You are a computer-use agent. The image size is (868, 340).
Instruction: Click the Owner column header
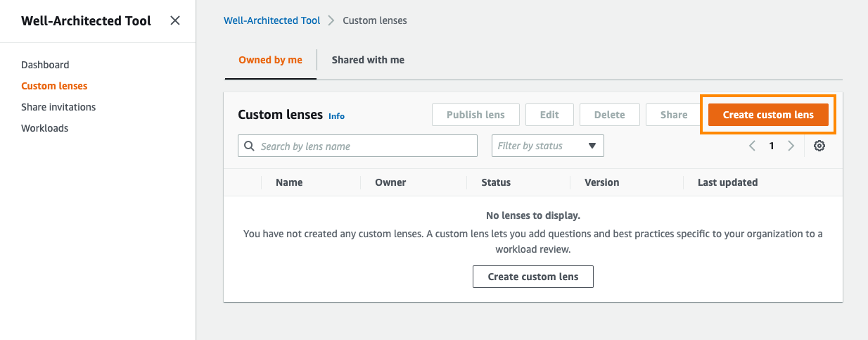tap(390, 182)
